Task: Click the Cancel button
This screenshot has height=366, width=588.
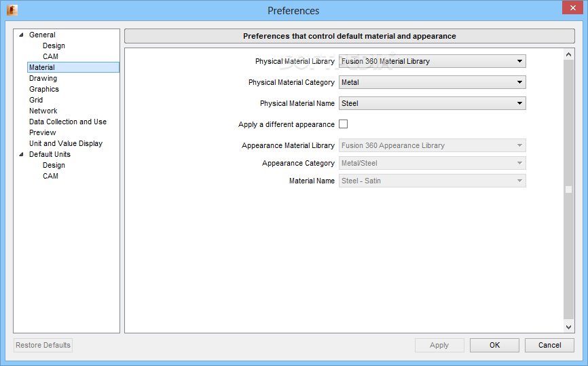Action: tap(549, 345)
